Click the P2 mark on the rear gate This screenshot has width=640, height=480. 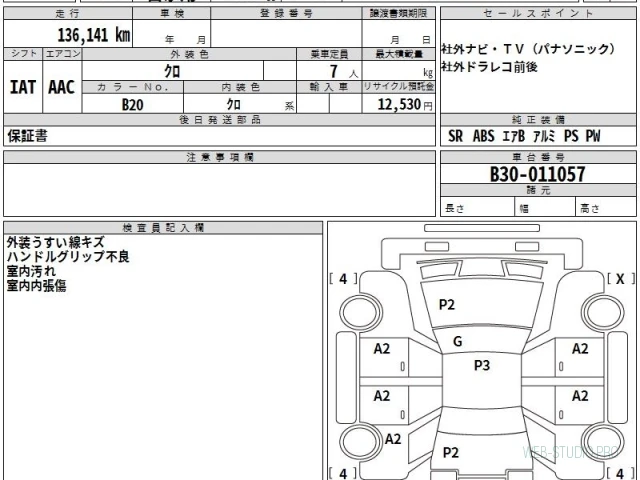pyautogui.click(x=451, y=452)
